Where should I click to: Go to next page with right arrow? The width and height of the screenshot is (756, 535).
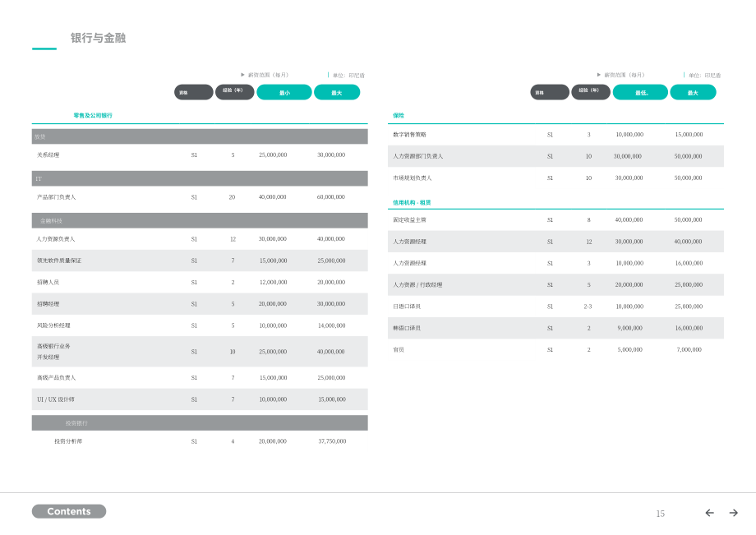tap(733, 513)
